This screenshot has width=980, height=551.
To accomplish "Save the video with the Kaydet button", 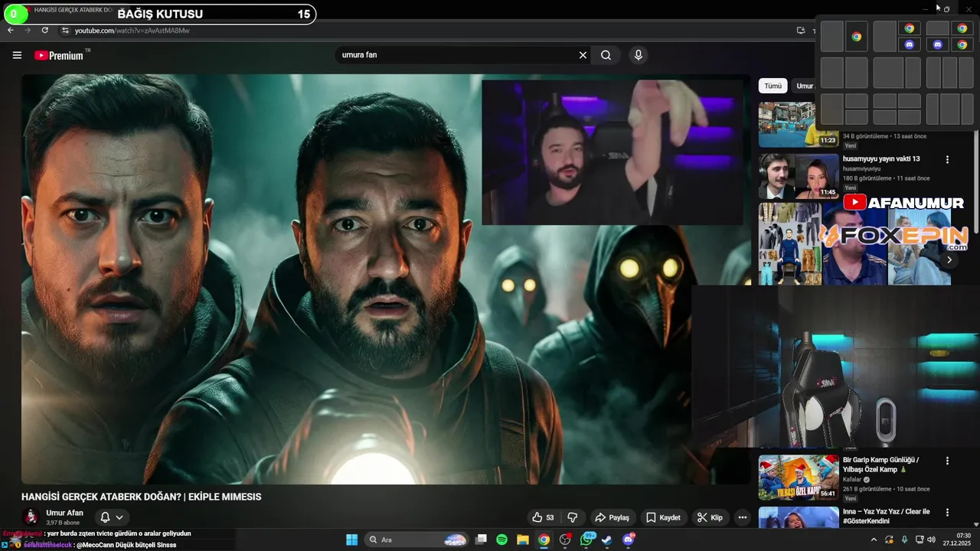I will (x=663, y=517).
